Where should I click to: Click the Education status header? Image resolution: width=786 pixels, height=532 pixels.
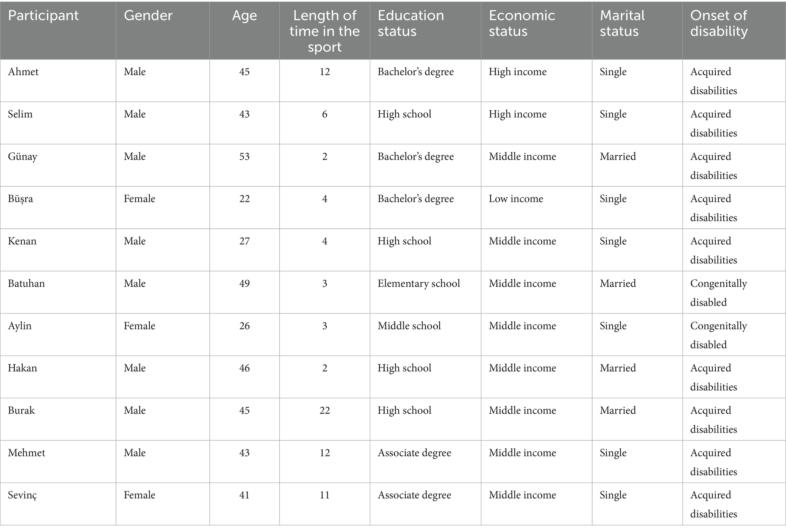410,24
